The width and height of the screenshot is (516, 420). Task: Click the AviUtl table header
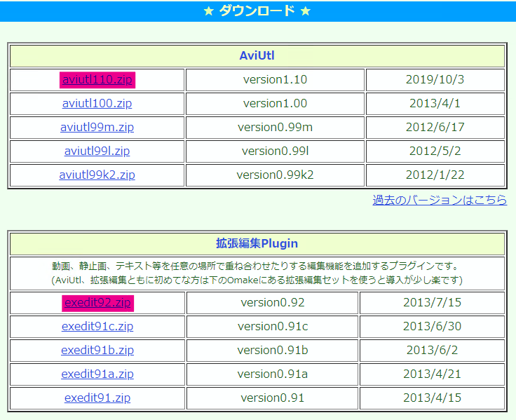tap(257, 55)
